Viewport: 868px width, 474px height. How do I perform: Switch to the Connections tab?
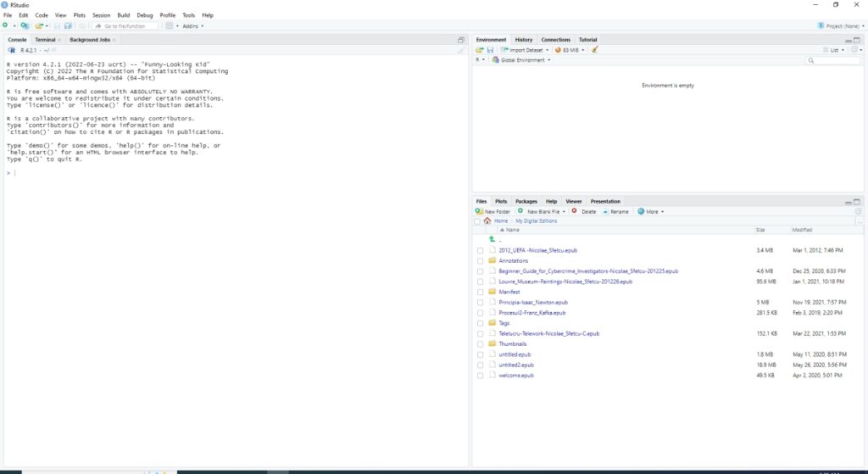[555, 40]
